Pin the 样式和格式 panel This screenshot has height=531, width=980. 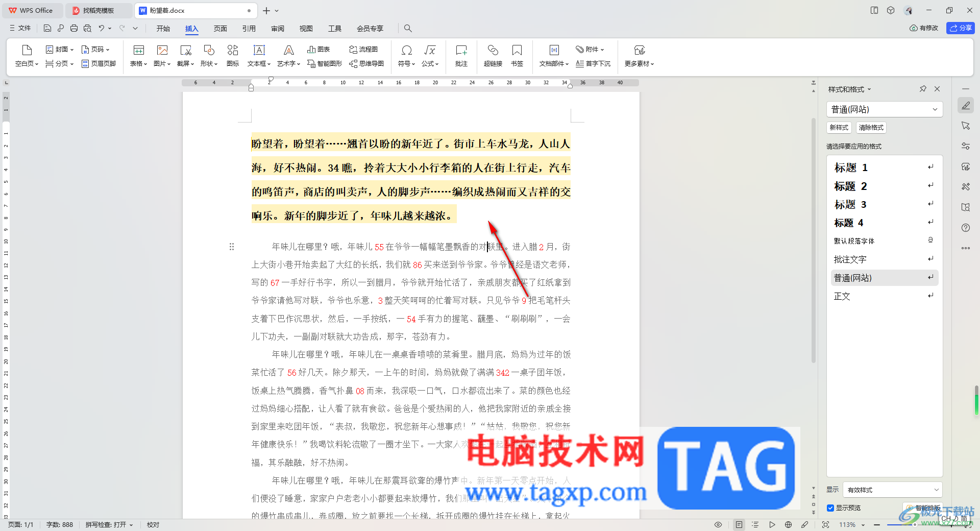coord(923,89)
